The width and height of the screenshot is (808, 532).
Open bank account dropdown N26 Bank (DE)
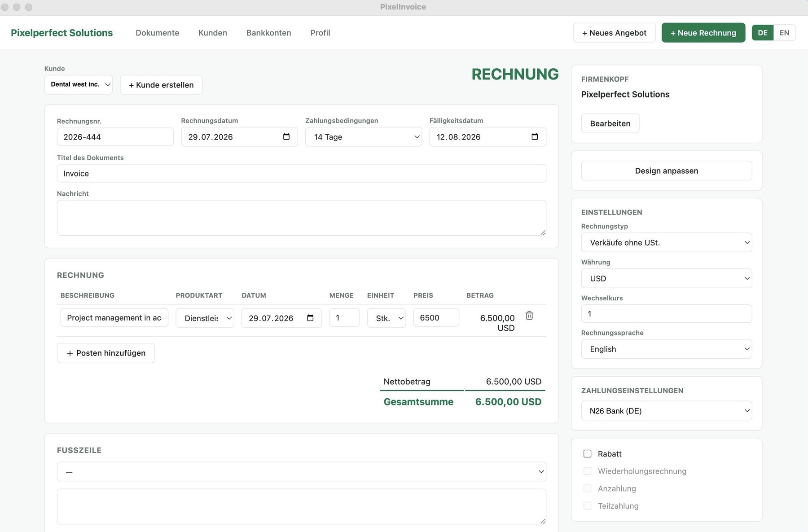[x=667, y=411]
